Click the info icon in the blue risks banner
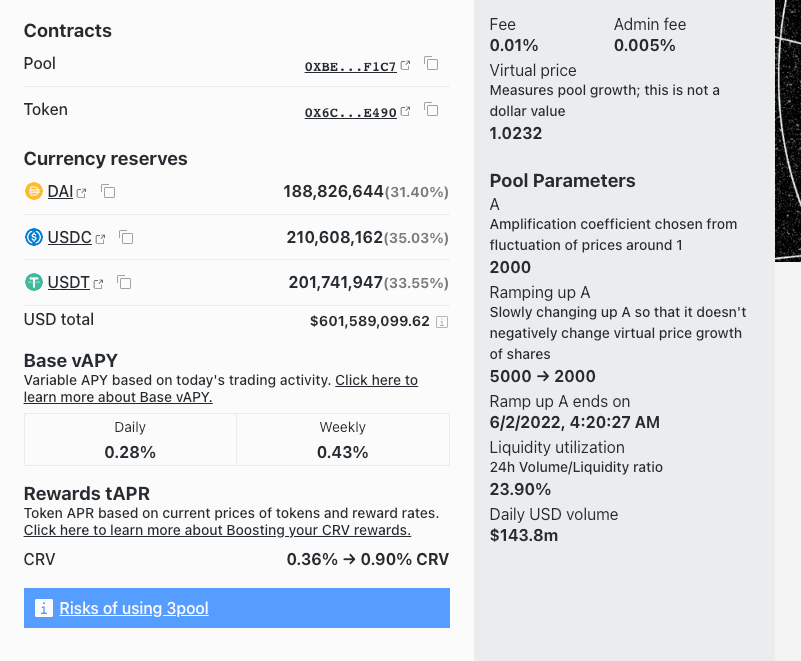 [x=43, y=608]
